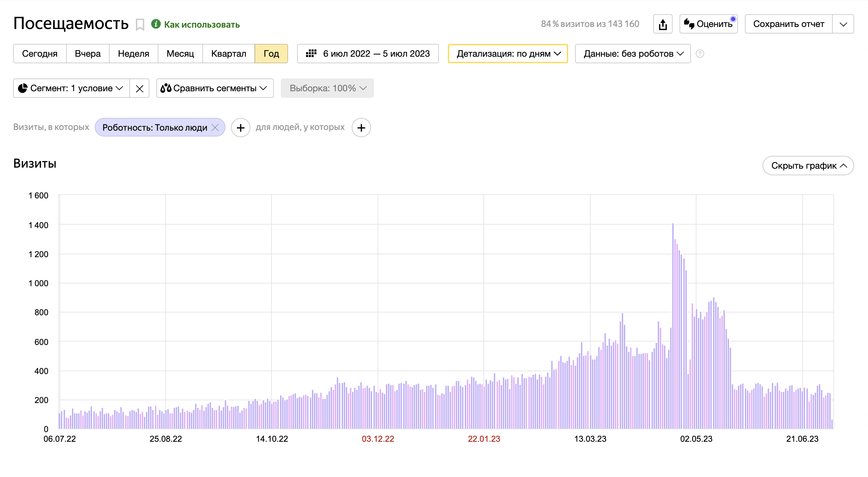Click the green info icon Как использовать
Screen dimensions: 868x477
point(156,24)
